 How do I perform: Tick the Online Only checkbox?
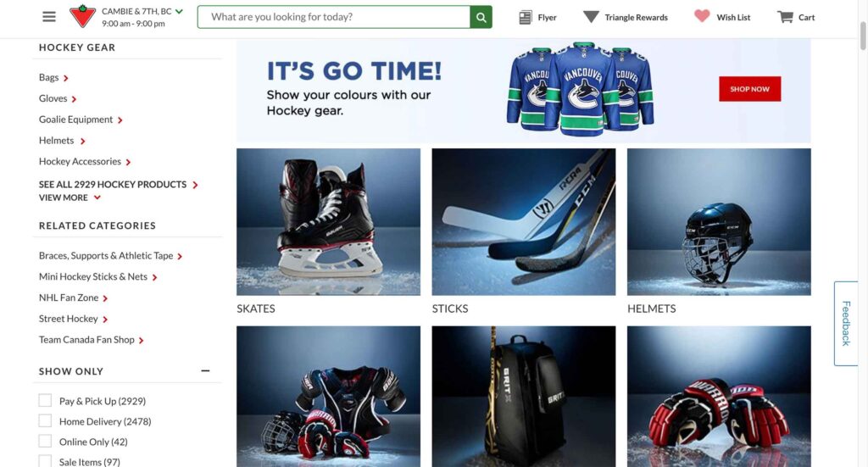click(45, 441)
